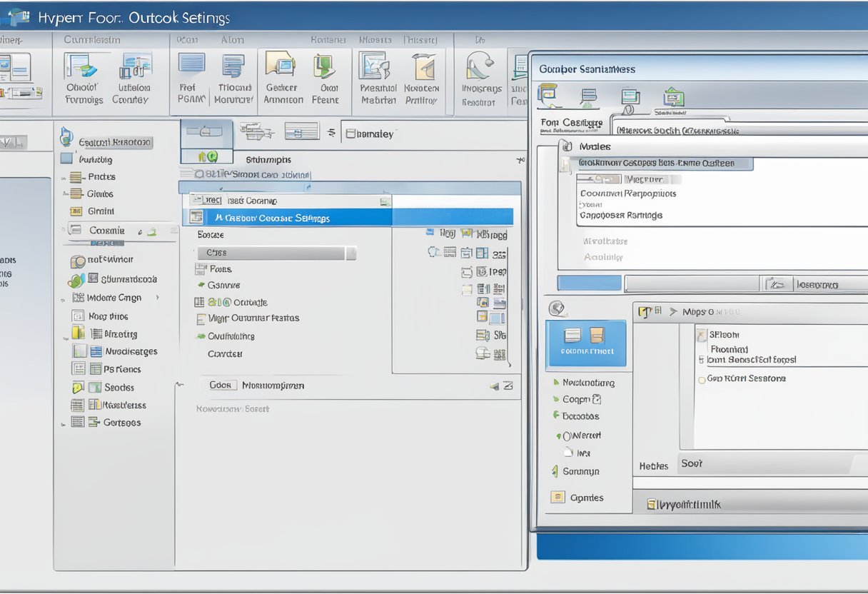This screenshot has height=594, width=868.
Task: Select 'Seodes' in the left tree
Action: click(119, 387)
